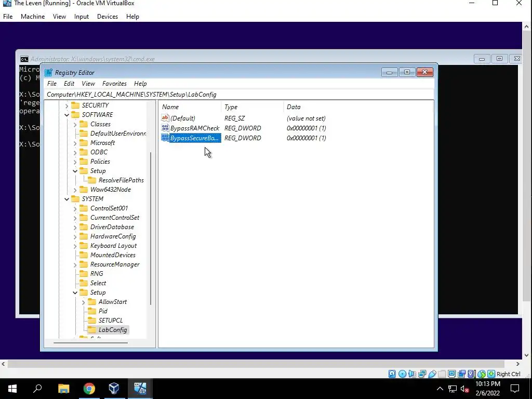This screenshot has width=532, height=399.
Task: Expand the Classes key
Action: 75,125
